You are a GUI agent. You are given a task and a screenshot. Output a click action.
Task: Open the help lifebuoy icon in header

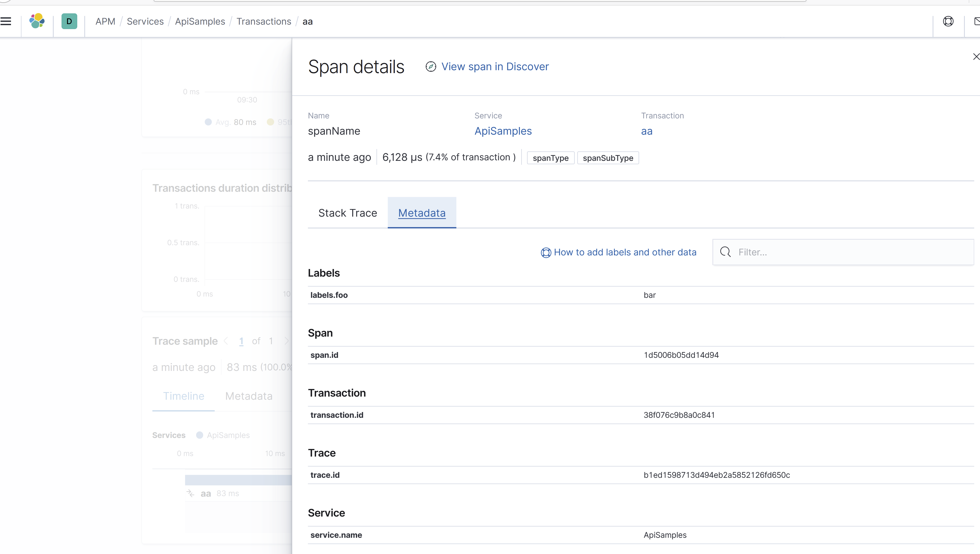948,21
